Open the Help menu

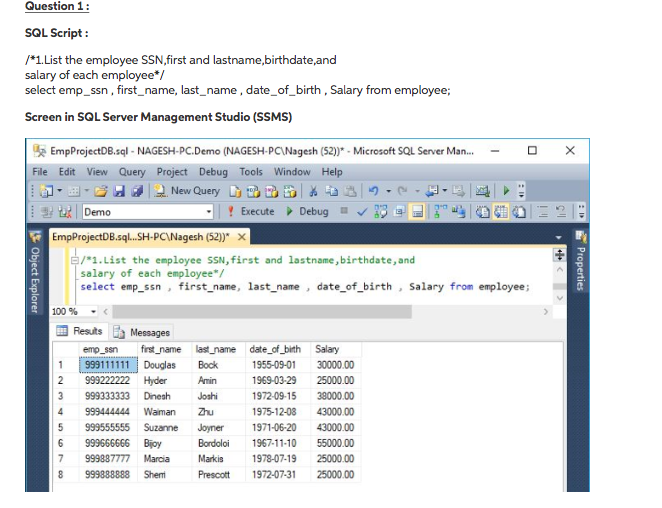tap(332, 172)
